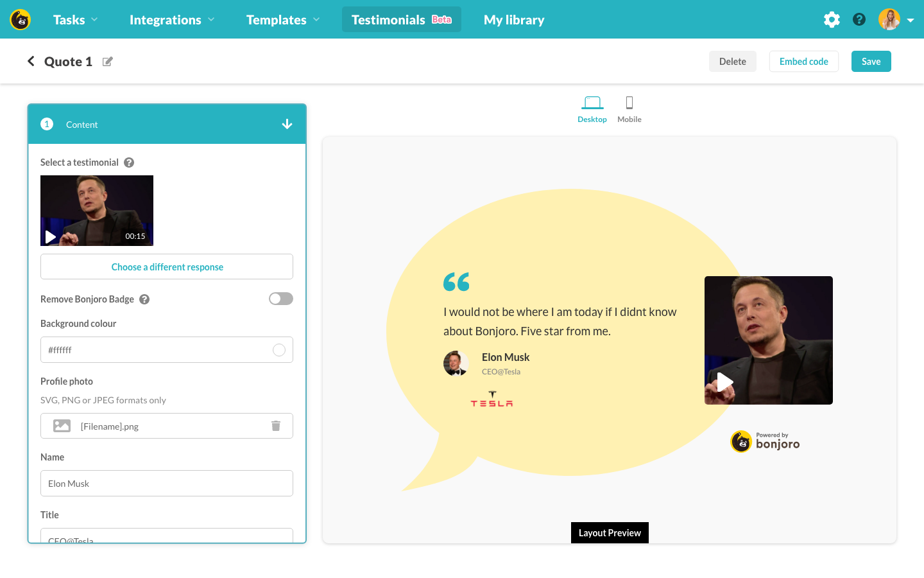
Task: Click the testimonial quote text in preview
Action: [x=560, y=321]
